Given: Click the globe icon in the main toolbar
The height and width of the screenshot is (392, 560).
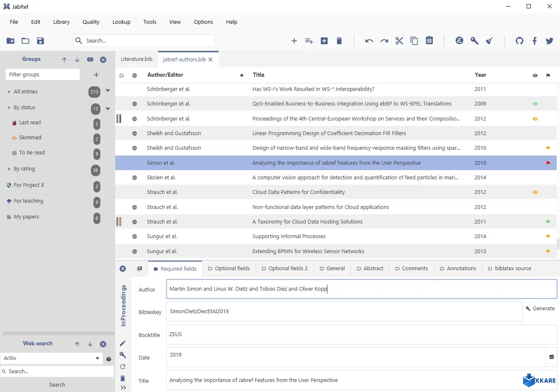Looking at the screenshot, I should coord(459,40).
